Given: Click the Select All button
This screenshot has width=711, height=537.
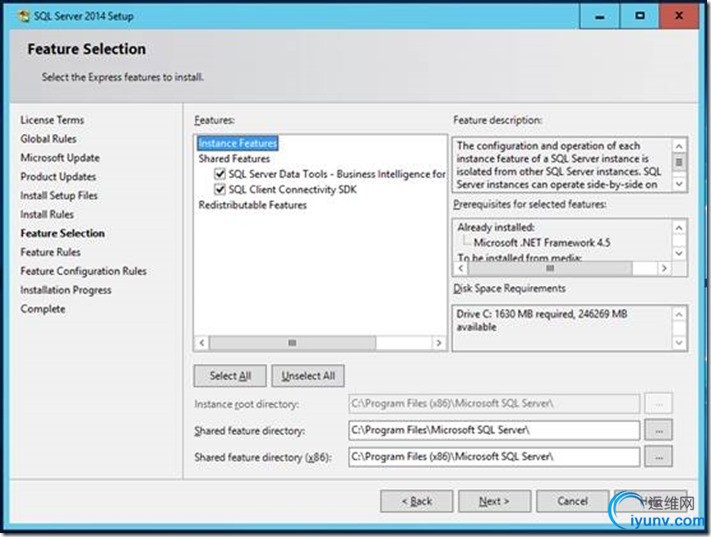Looking at the screenshot, I should [230, 376].
